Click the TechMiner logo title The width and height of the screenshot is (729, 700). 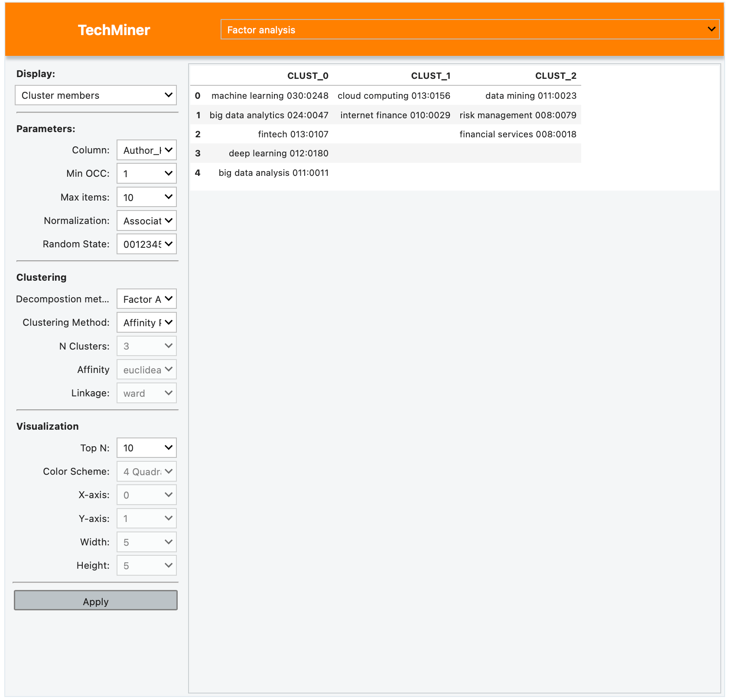(x=114, y=30)
